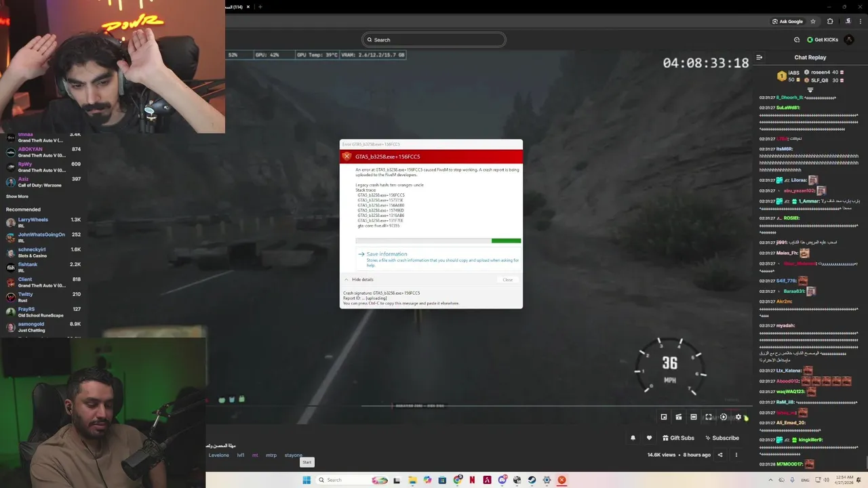
Task: Launch Netflix from taskbar
Action: 472,480
